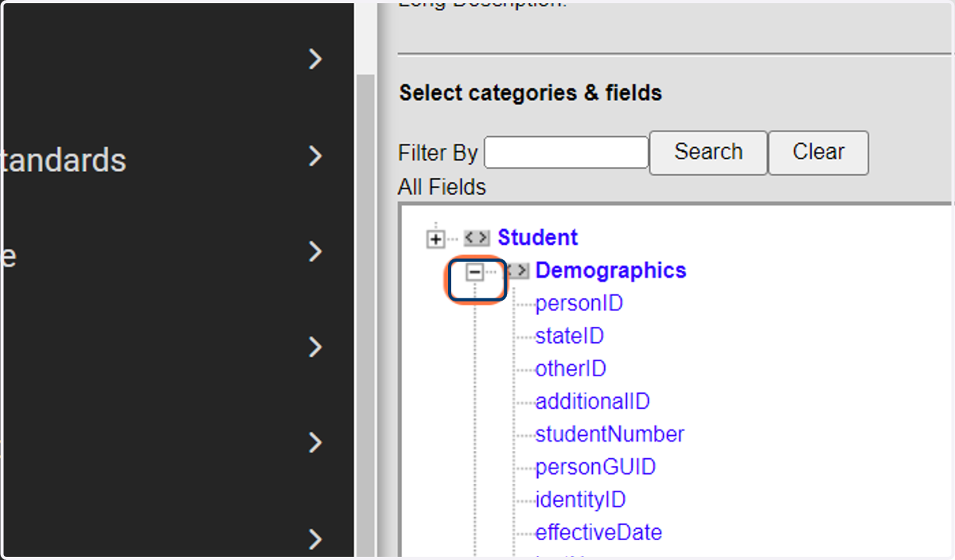Click the Search button

708,153
